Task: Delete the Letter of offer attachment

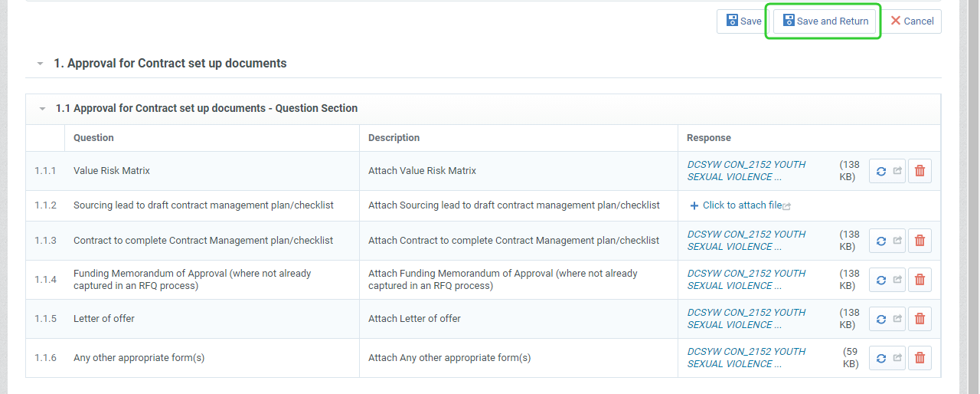Action: point(920,319)
